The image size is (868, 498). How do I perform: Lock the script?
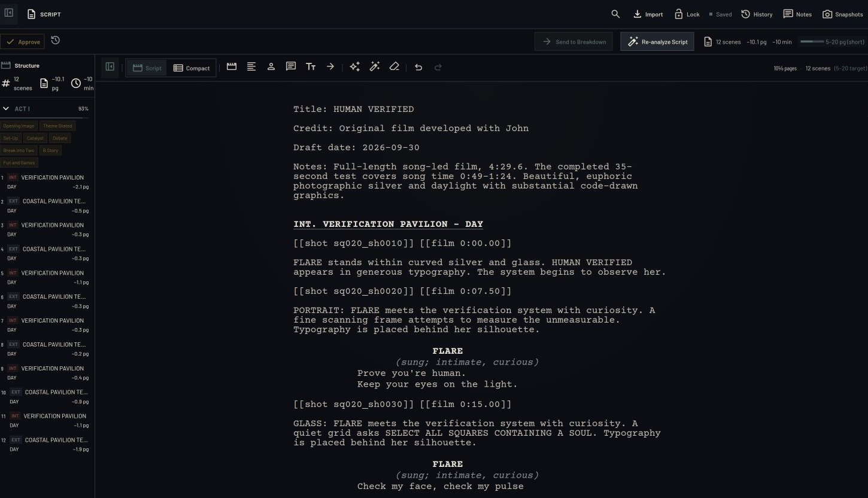click(687, 14)
